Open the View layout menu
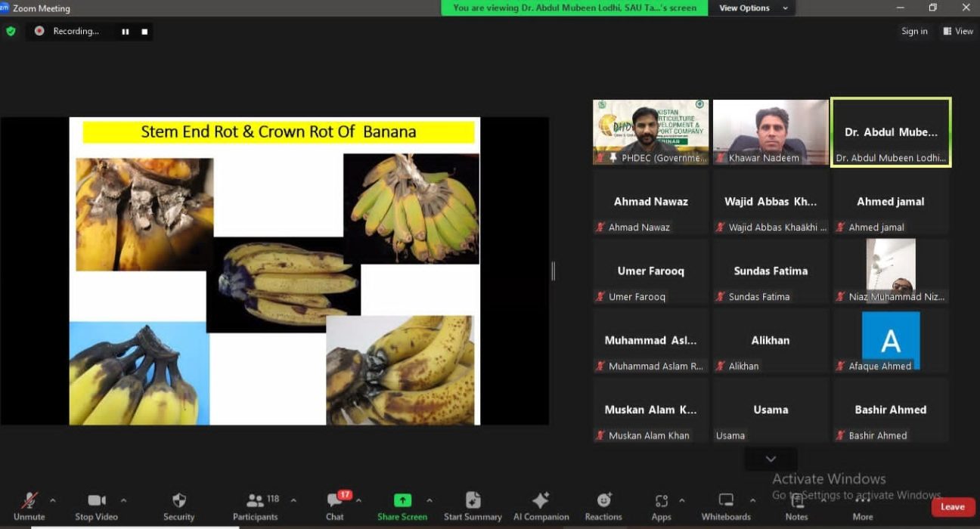The image size is (980, 529). [958, 31]
